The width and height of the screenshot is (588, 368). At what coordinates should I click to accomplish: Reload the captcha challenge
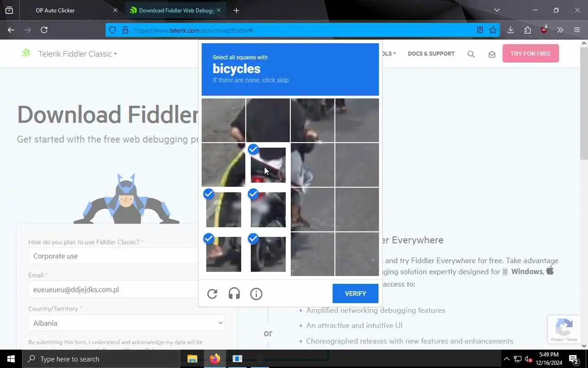[x=212, y=293]
